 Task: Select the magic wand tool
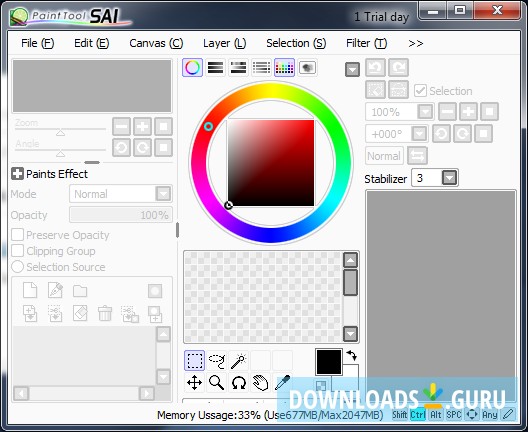pyautogui.click(x=239, y=361)
